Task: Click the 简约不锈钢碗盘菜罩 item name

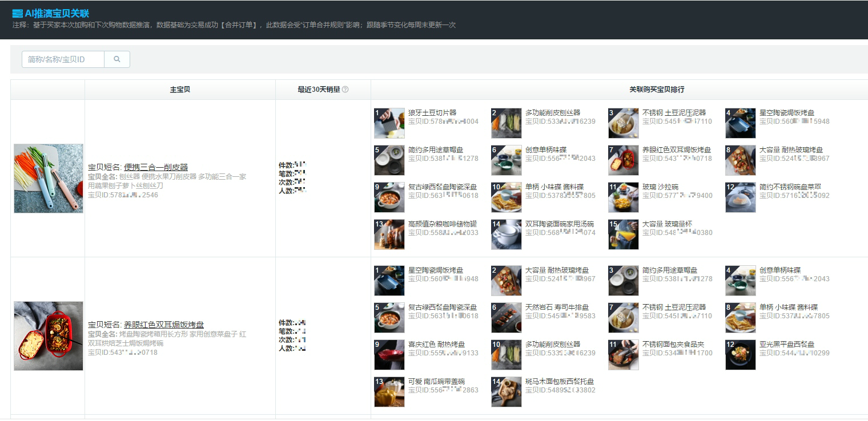Action: (x=790, y=187)
